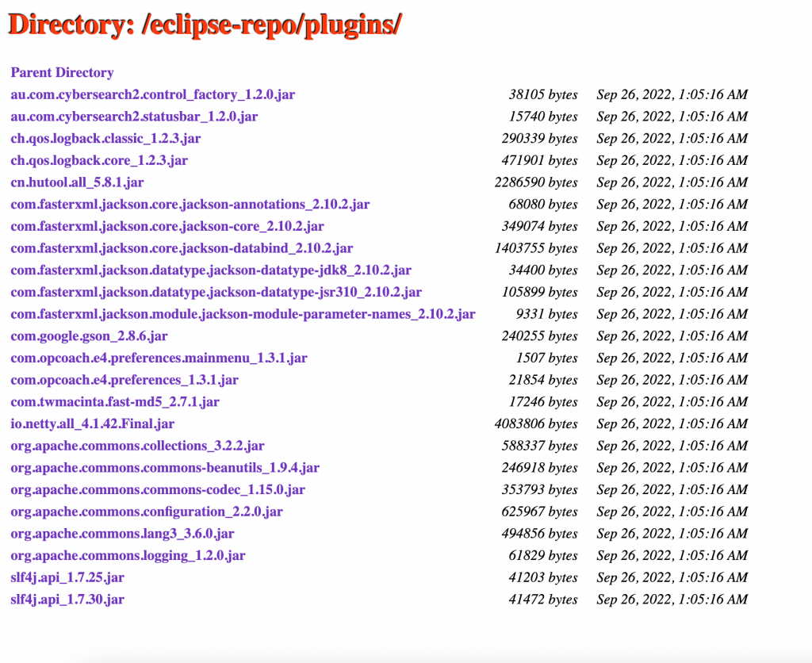Click the 290339 bytes size text
Image resolution: width=812 pixels, height=663 pixels.
539,138
